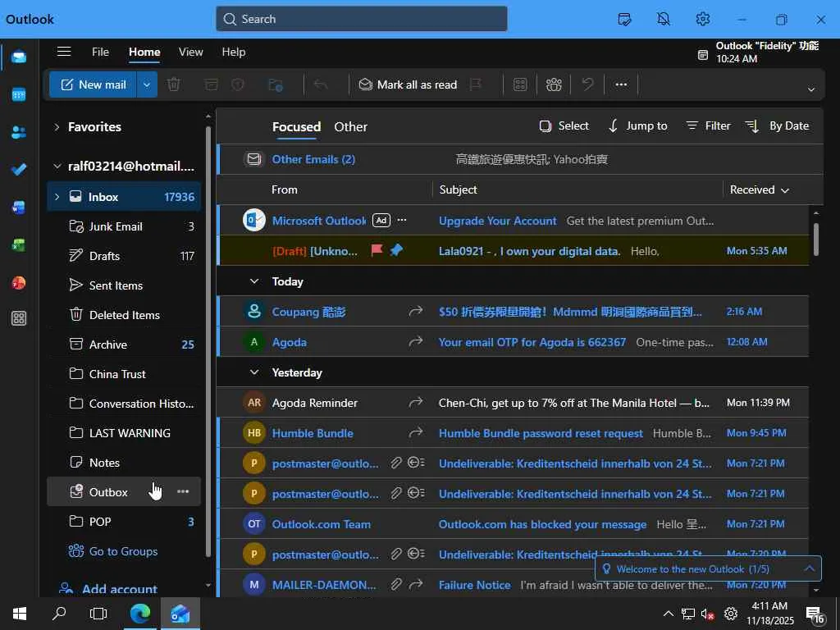Click the Archive icon in ribbon

(x=211, y=84)
